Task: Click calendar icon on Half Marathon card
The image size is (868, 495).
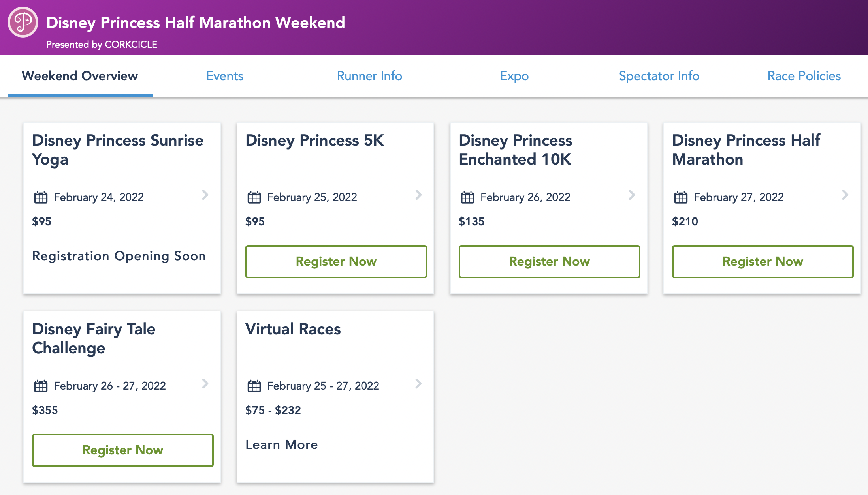Action: [681, 197]
